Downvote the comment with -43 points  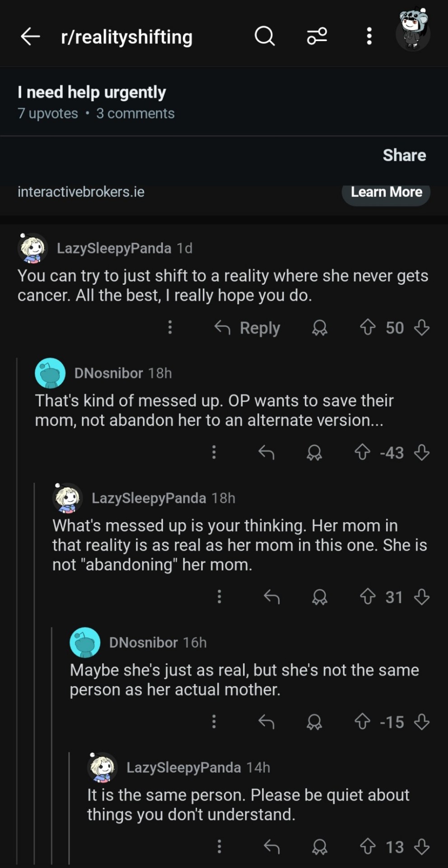point(421,452)
